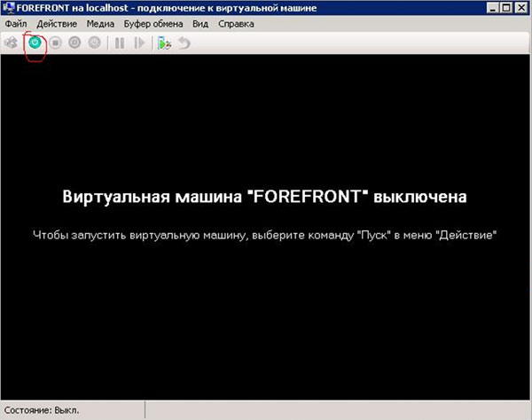Click the Snapshot toolbar icon
Viewport: 532px width, 420px height.
click(164, 43)
